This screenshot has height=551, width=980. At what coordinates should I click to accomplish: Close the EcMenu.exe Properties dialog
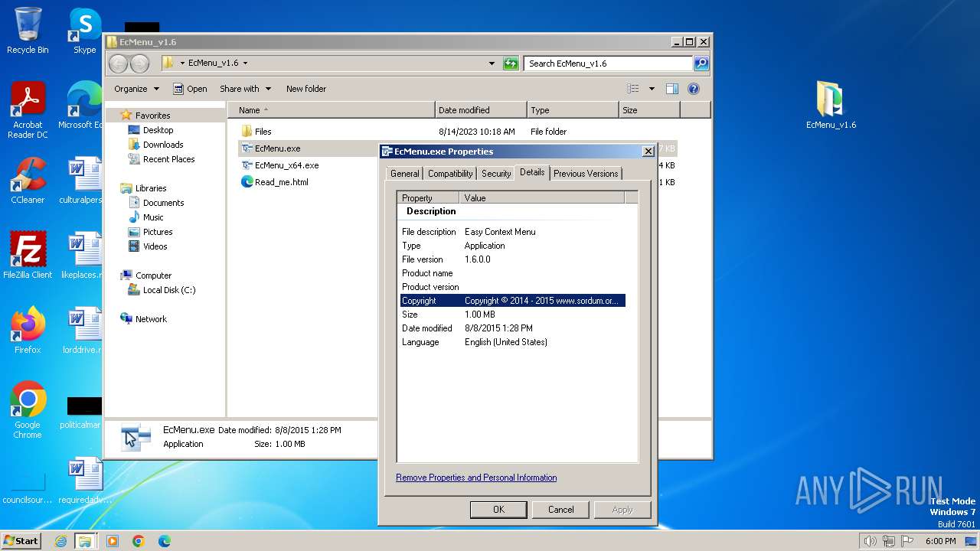click(x=648, y=152)
